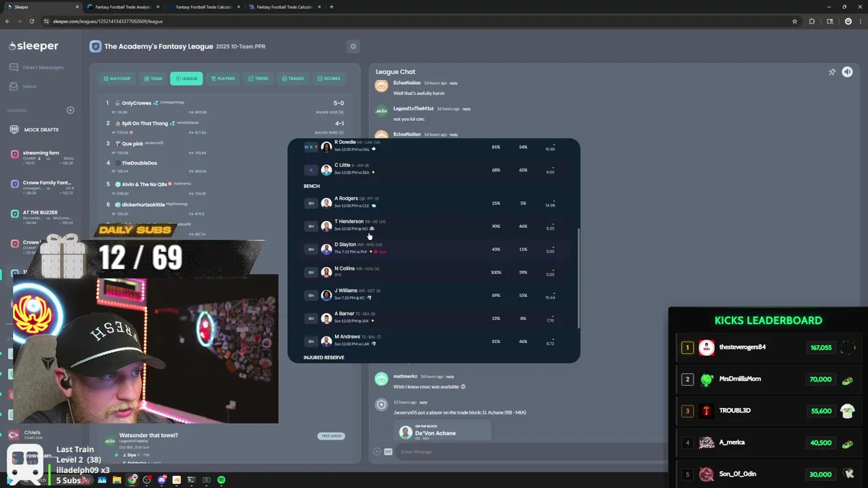Switch to the TEAM tab
This screenshot has height=488, width=868.
tap(153, 79)
